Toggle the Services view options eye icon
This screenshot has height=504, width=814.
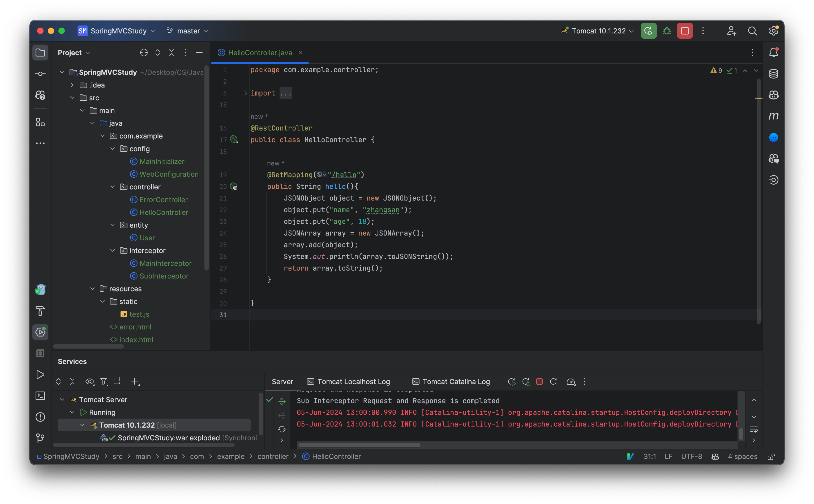coord(89,381)
